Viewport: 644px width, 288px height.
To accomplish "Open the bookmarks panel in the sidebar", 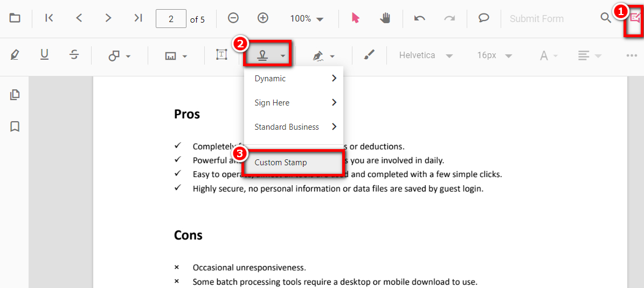I will 15,127.
